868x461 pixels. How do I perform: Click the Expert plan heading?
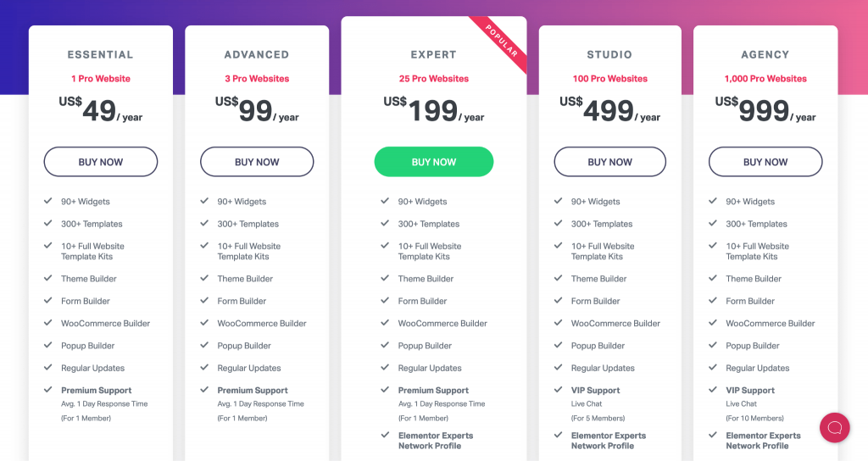(x=434, y=54)
